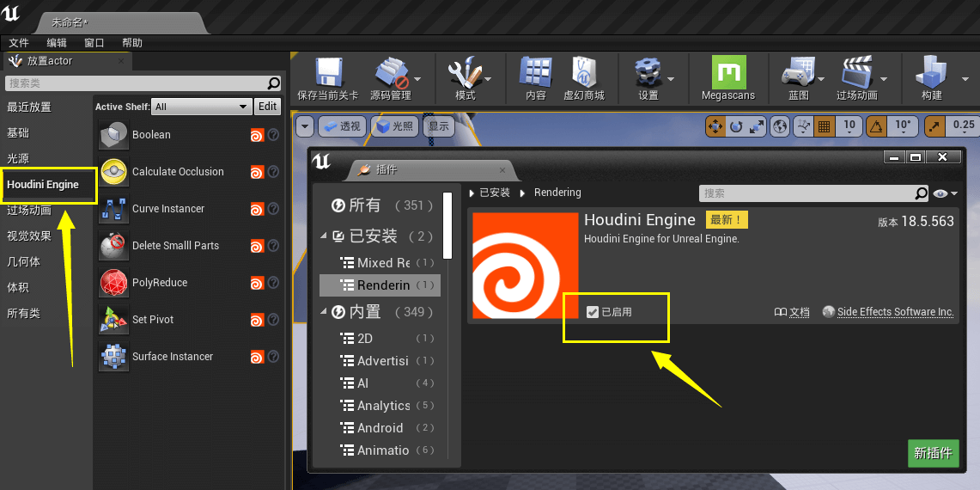
Task: Toggle rotation snap angle icon
Action: tap(877, 126)
